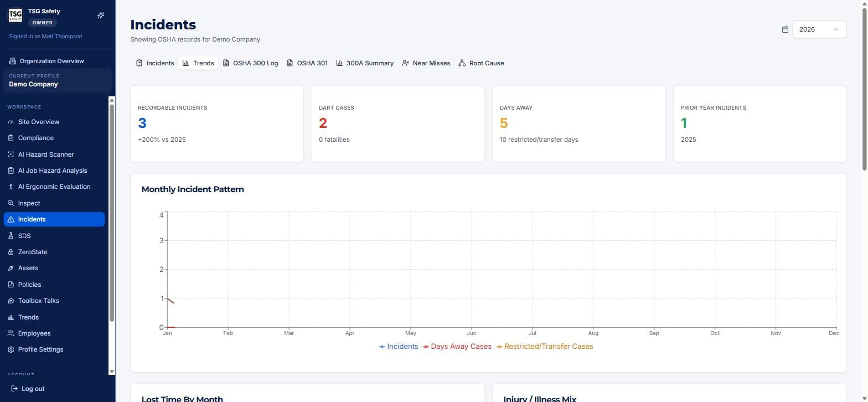The height and width of the screenshot is (402, 868).
Task: Click the Policies document icon
Action: point(11,285)
